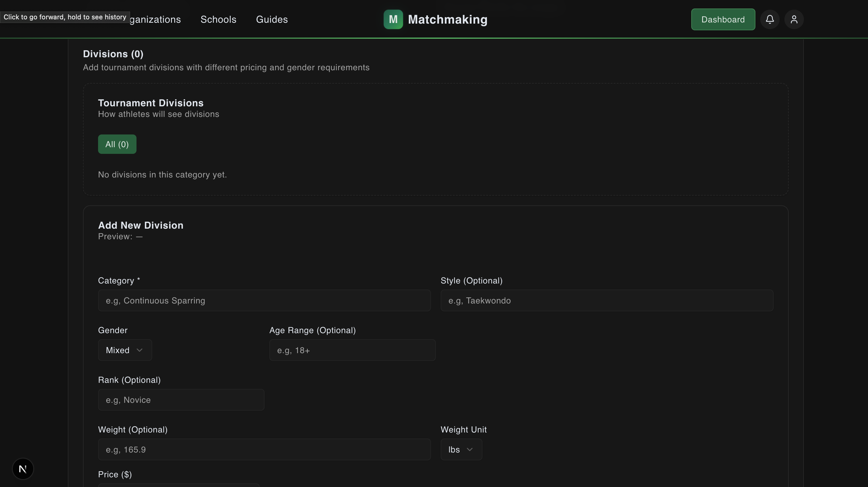Open the Guides page
Viewport: 868px width, 487px height.
pyautogui.click(x=272, y=19)
